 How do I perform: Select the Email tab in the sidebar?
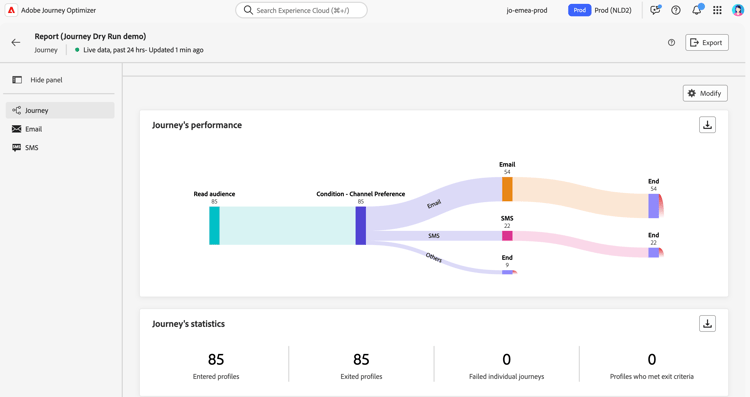click(x=60, y=129)
